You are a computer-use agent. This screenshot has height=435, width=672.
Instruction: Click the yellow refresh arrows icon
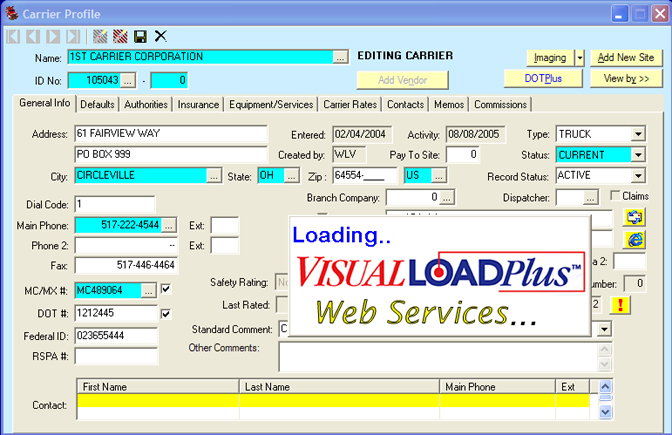click(634, 217)
